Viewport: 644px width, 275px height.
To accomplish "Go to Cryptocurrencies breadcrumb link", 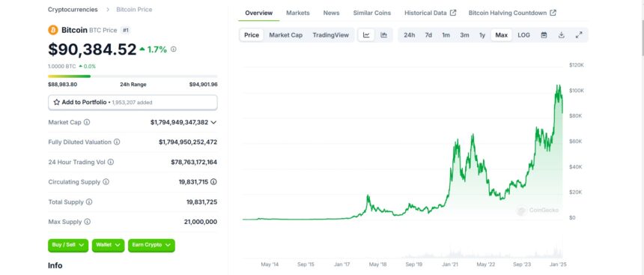I will 73,9.
